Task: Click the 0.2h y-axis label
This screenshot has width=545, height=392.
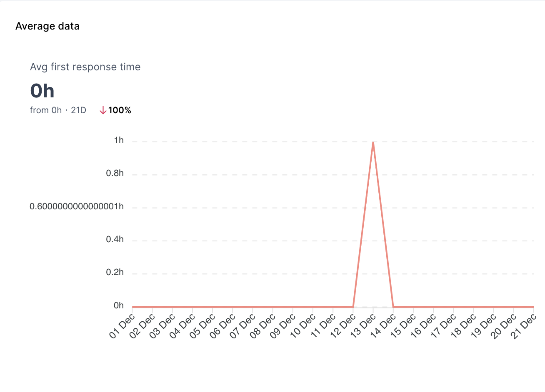Action: pyautogui.click(x=115, y=272)
